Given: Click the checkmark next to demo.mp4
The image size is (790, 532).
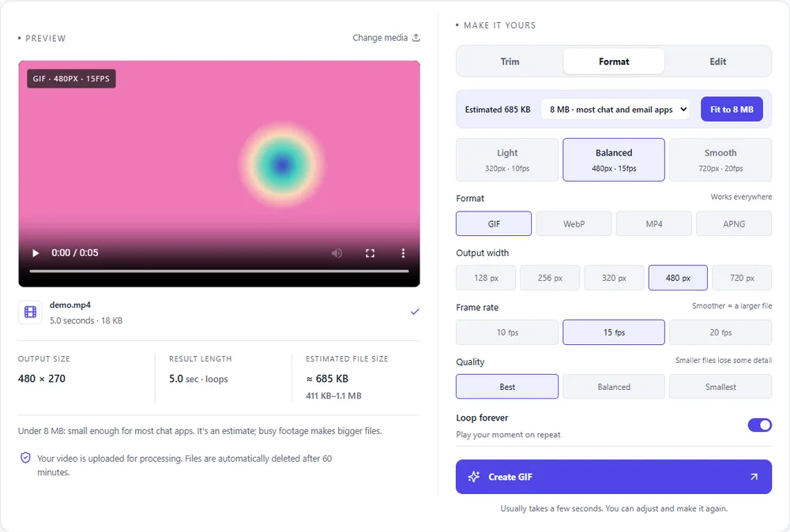Looking at the screenshot, I should (415, 312).
